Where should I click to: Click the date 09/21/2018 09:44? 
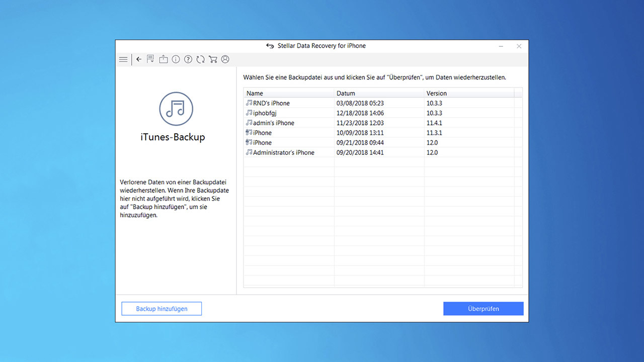tap(360, 143)
